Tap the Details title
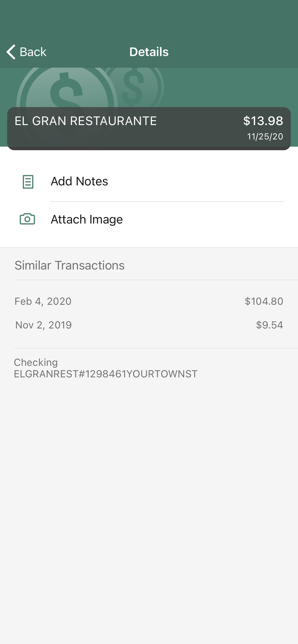Screen dimensions: 298x644 click(x=149, y=52)
